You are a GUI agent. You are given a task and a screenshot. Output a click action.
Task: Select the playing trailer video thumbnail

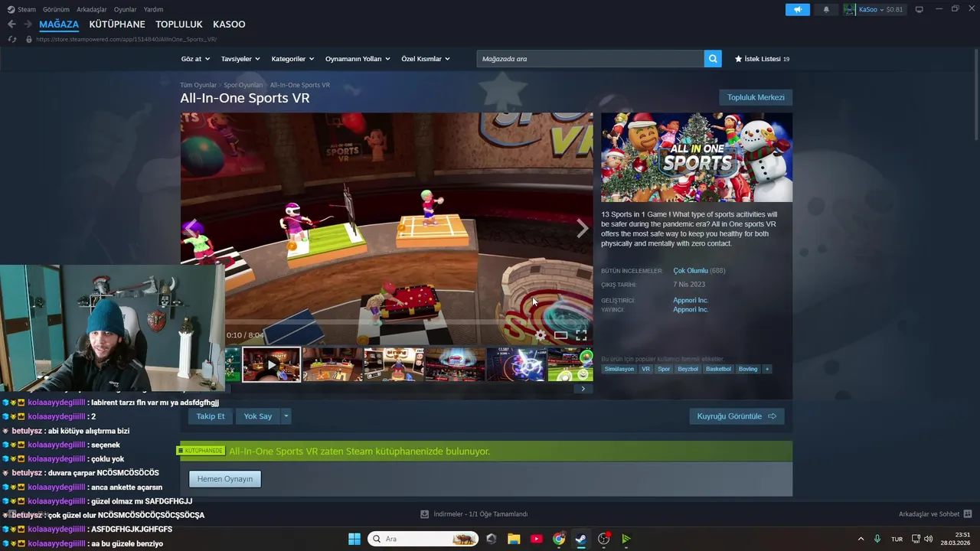coord(272,364)
